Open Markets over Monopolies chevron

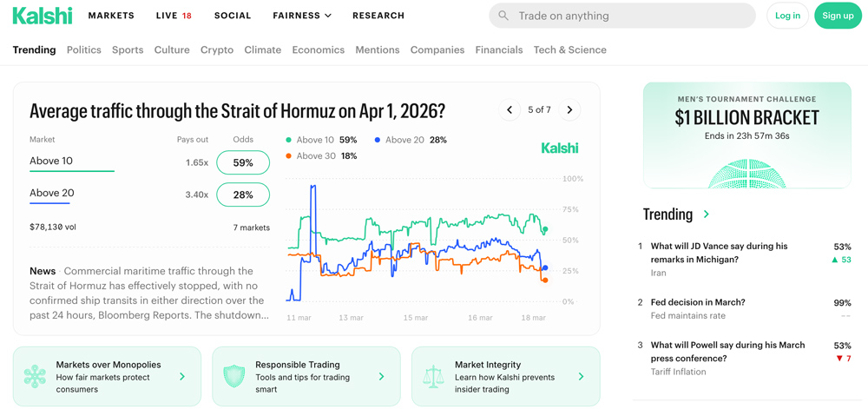(x=182, y=376)
